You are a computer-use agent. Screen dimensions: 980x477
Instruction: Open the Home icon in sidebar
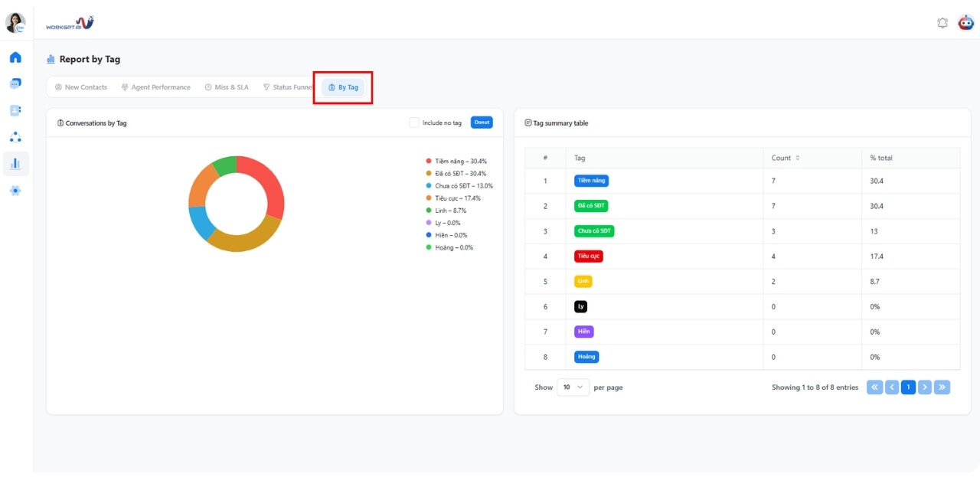[x=15, y=57]
